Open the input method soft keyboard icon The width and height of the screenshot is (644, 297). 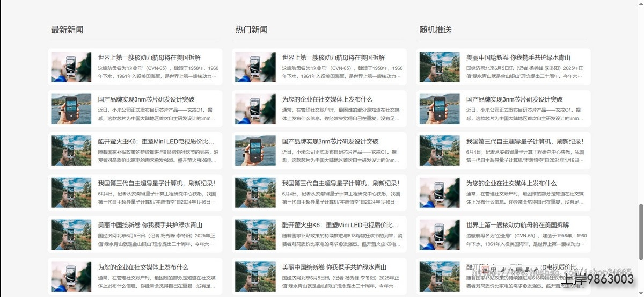[518, 270]
